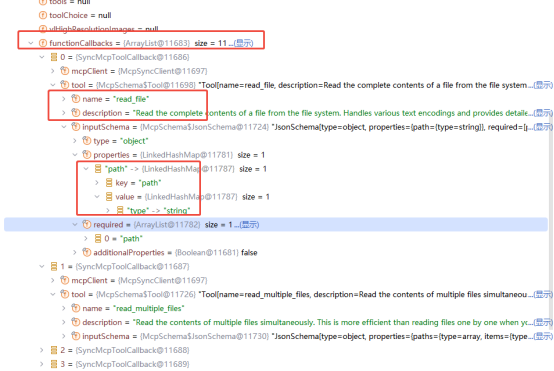Viewport: 554px width, 371px height.
Task: Expand description of read_multiple_files tool
Action: pyautogui.click(x=64, y=322)
